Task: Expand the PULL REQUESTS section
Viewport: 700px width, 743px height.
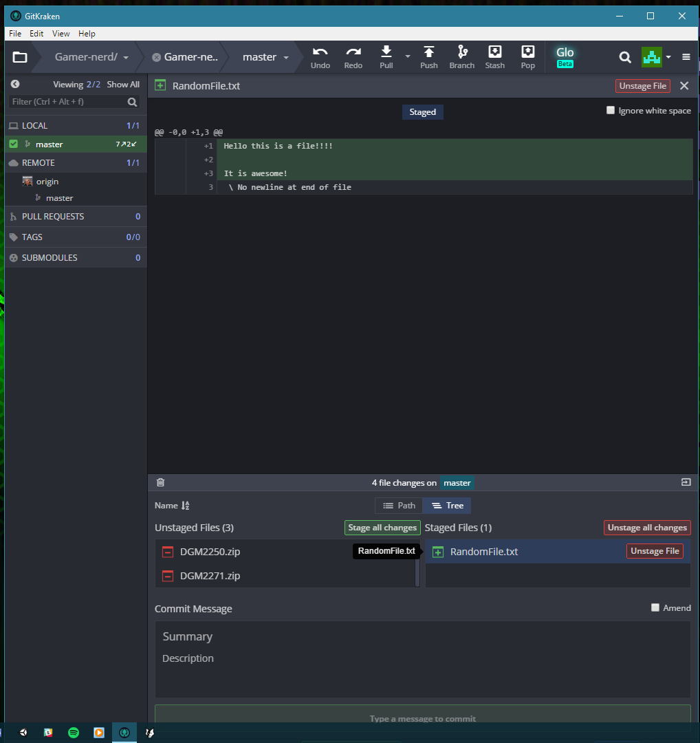Action: click(76, 217)
